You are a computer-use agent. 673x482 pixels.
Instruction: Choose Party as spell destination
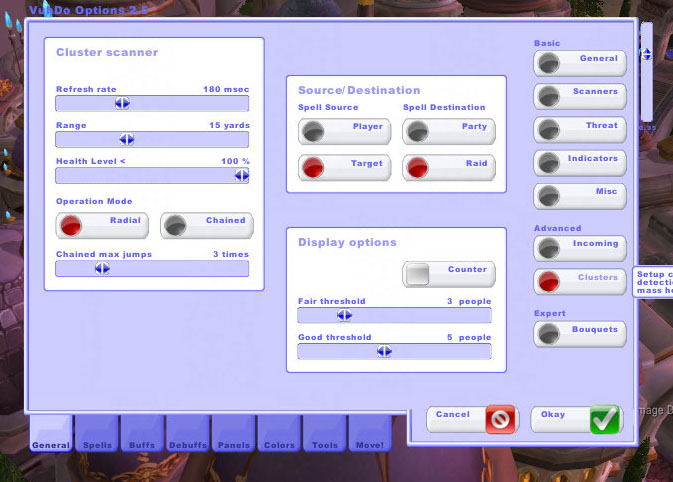coord(449,132)
